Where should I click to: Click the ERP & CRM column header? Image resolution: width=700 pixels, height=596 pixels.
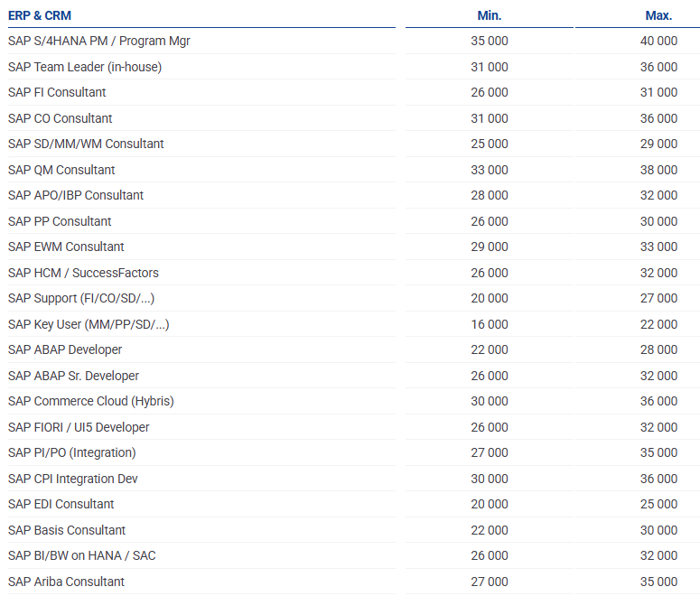(x=39, y=15)
